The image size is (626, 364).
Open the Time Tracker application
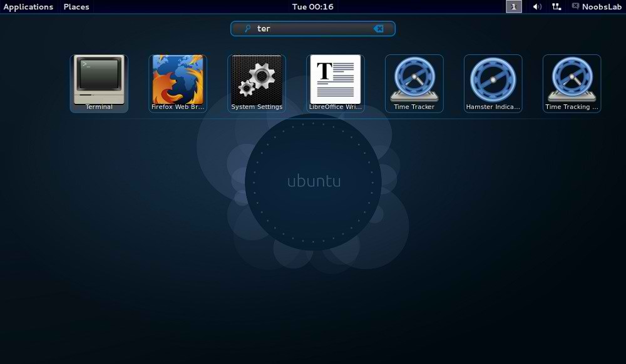pyautogui.click(x=414, y=83)
